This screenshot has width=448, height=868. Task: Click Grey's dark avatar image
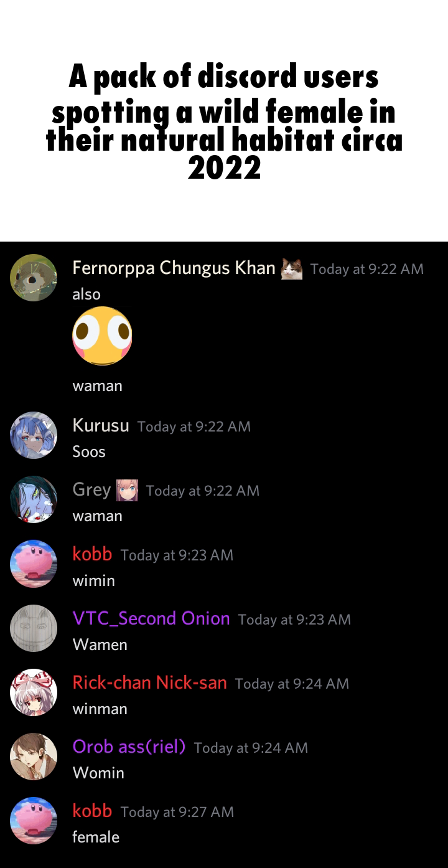34,499
